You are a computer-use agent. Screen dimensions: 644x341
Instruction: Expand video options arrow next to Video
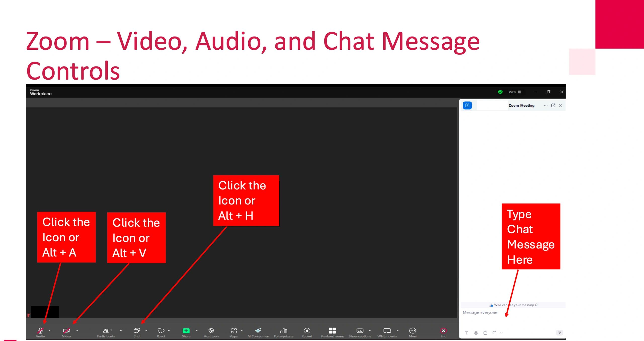[x=77, y=331]
